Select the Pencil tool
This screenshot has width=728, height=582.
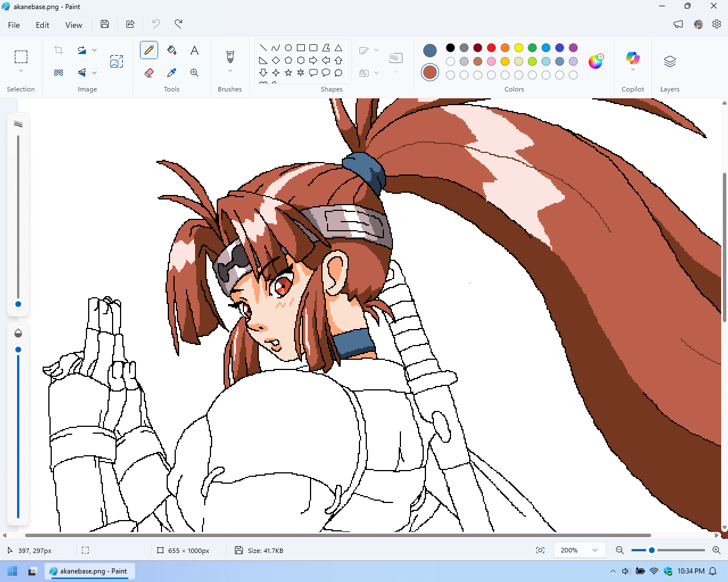(x=149, y=50)
